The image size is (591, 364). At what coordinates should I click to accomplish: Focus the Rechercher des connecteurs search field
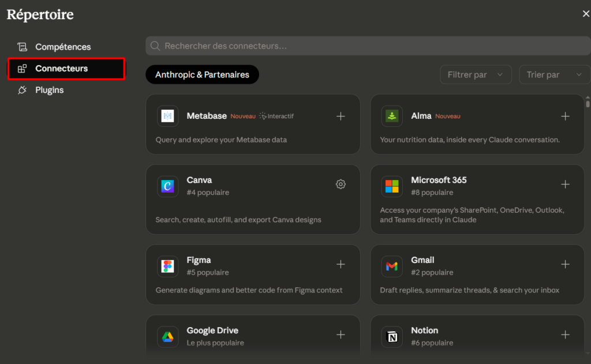(x=368, y=46)
